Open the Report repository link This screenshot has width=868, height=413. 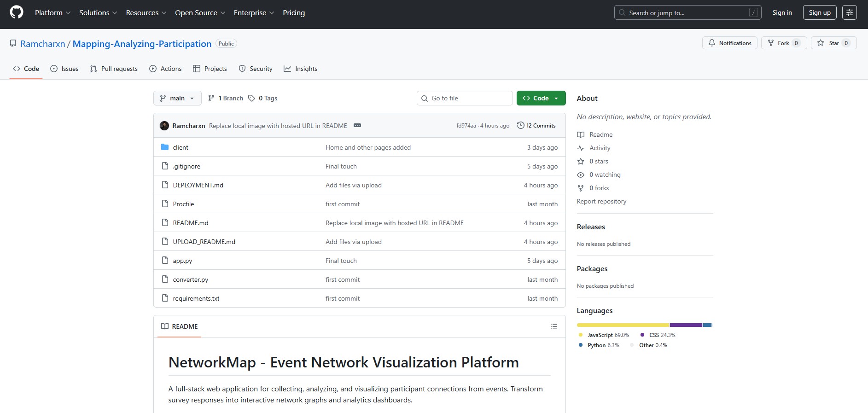click(x=601, y=201)
